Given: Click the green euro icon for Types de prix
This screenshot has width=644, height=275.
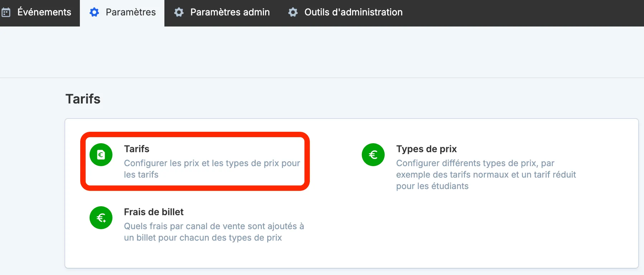Looking at the screenshot, I should pos(373,155).
